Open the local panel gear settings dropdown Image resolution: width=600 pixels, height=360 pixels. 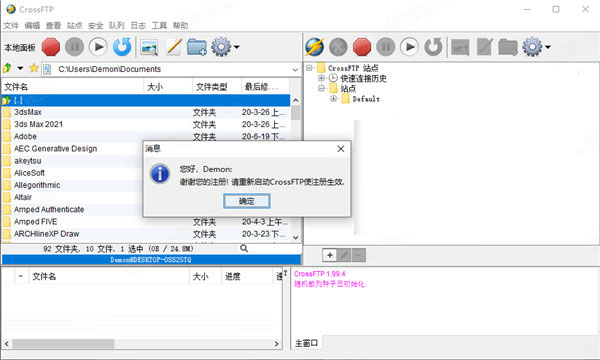pyautogui.click(x=225, y=47)
